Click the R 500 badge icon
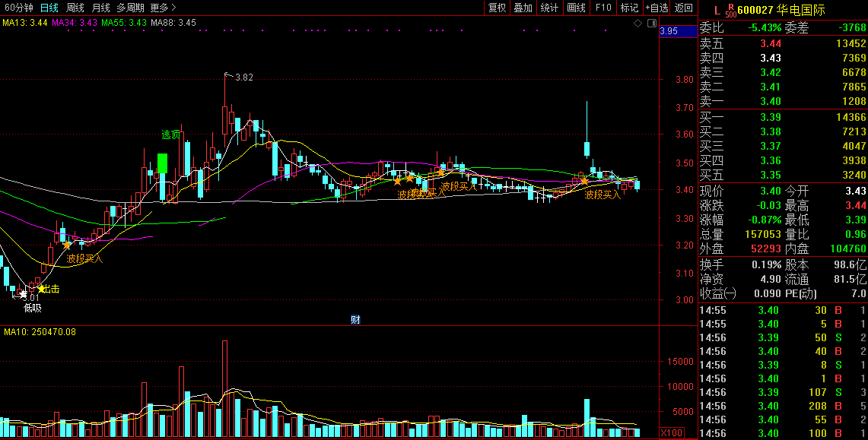Viewport: 868px width, 440px height. [731, 11]
